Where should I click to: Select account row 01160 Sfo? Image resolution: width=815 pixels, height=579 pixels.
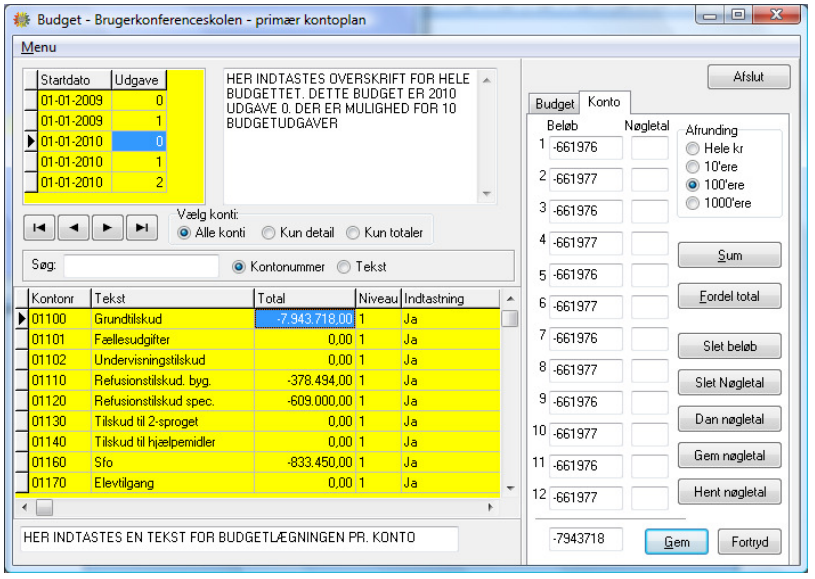click(258, 462)
